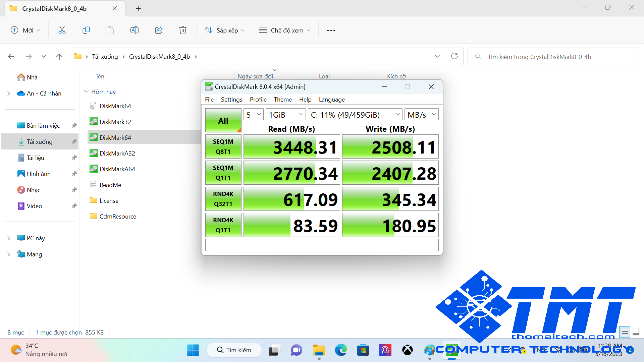Image resolution: width=644 pixels, height=362 pixels.
Task: Expand the PC này tree node
Action: click(9, 238)
